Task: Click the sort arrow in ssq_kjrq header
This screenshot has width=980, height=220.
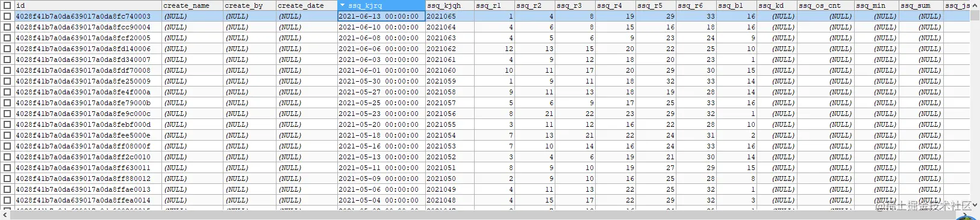Action: pos(343,5)
